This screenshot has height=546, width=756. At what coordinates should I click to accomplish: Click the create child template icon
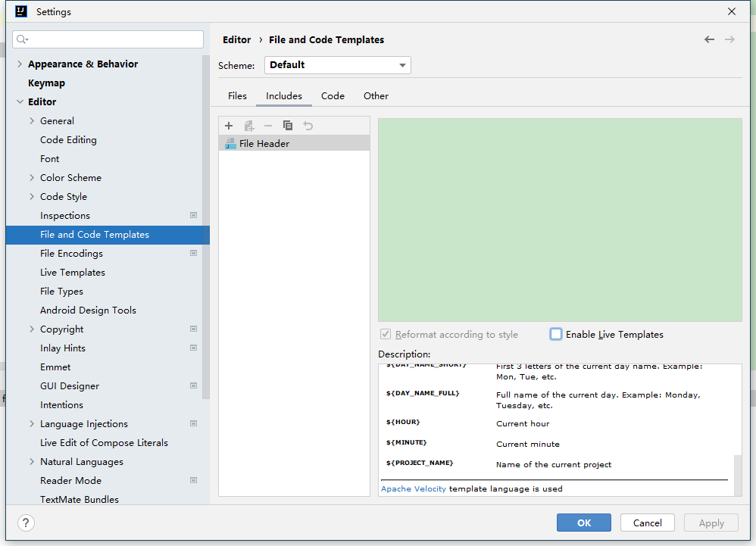pyautogui.click(x=248, y=126)
